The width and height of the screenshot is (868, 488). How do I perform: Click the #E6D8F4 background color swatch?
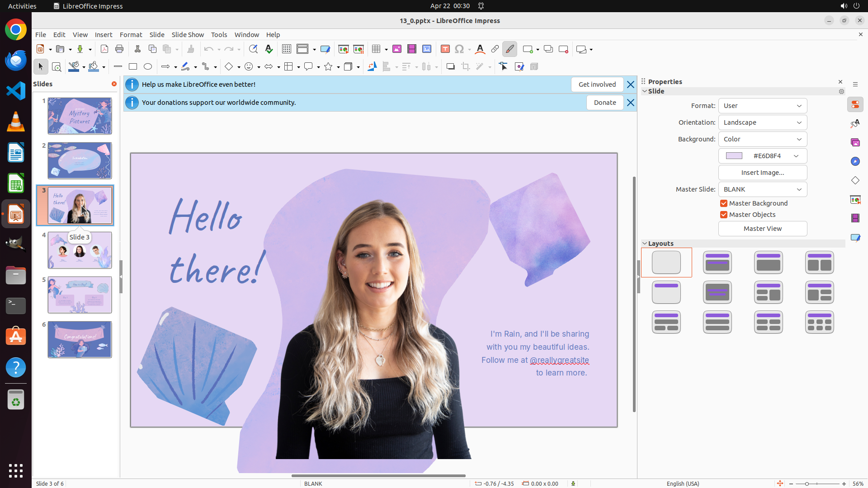[734, 156]
